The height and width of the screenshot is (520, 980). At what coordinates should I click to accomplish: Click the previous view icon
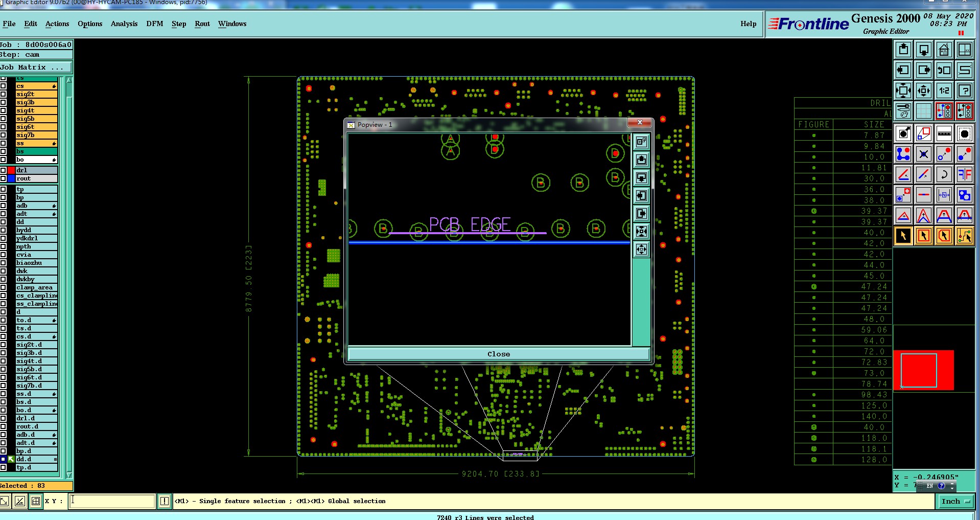(944, 70)
